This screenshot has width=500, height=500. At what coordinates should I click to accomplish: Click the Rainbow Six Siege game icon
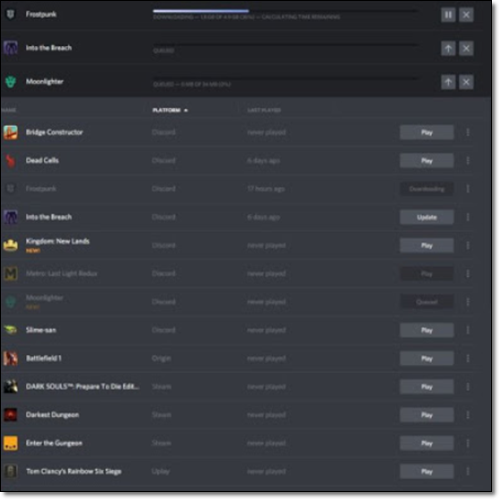tap(11, 471)
